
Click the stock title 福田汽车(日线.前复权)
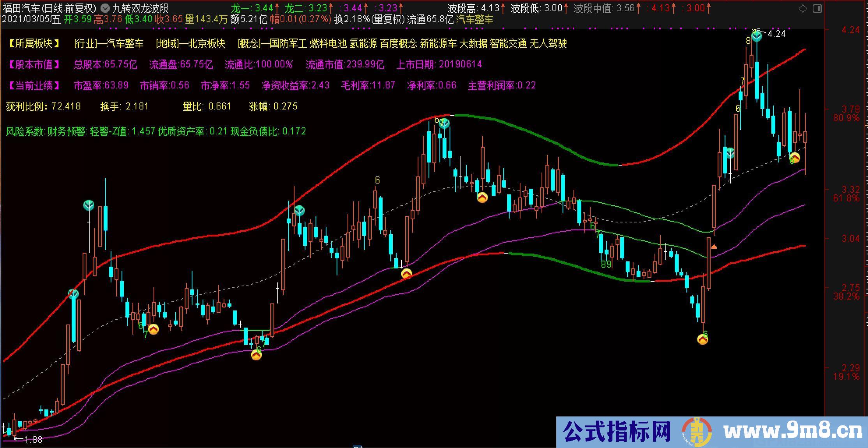[49, 8]
